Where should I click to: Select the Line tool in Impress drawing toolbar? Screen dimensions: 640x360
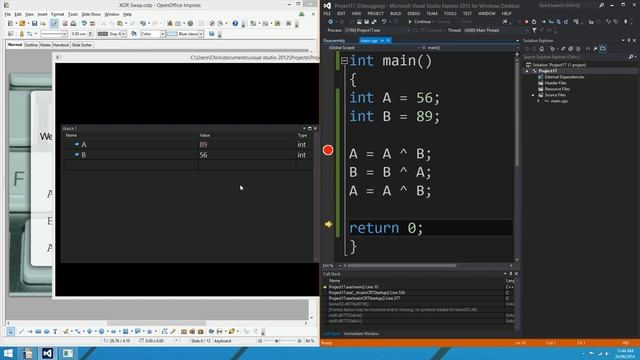(22, 331)
